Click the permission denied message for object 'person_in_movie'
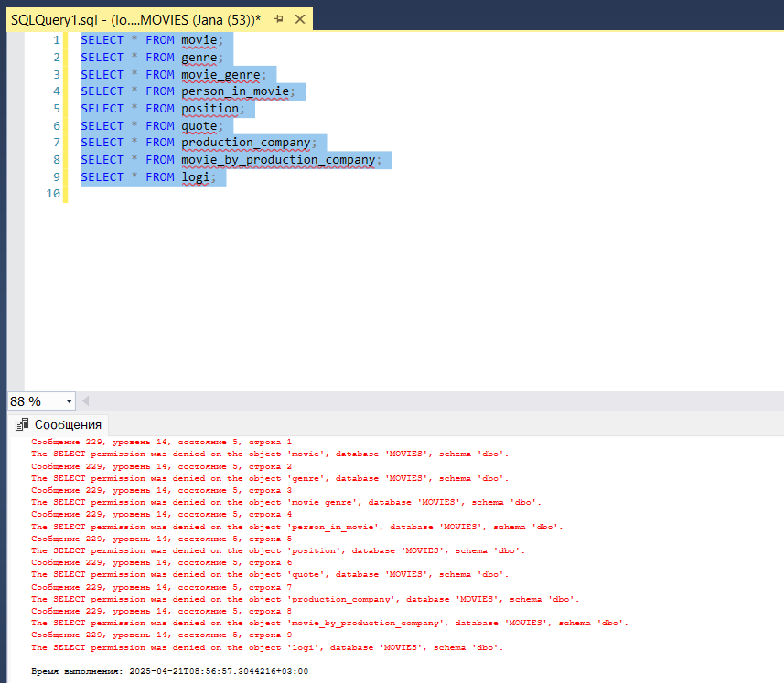Screen dimensions: 784x683 click(x=297, y=528)
